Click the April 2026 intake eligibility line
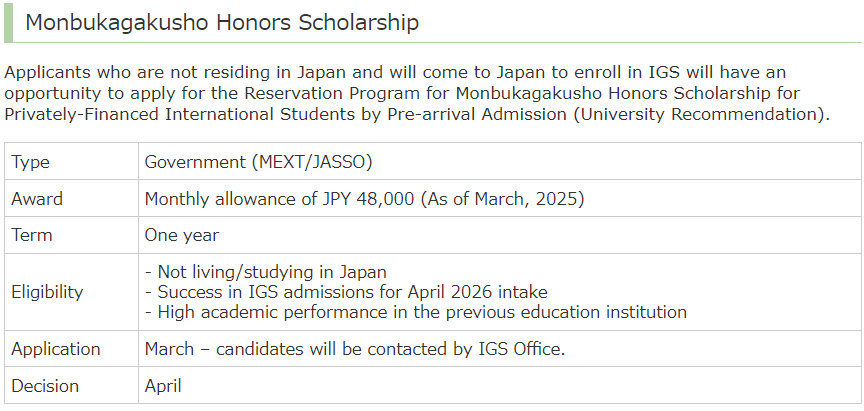This screenshot has height=411, width=864. (x=346, y=292)
